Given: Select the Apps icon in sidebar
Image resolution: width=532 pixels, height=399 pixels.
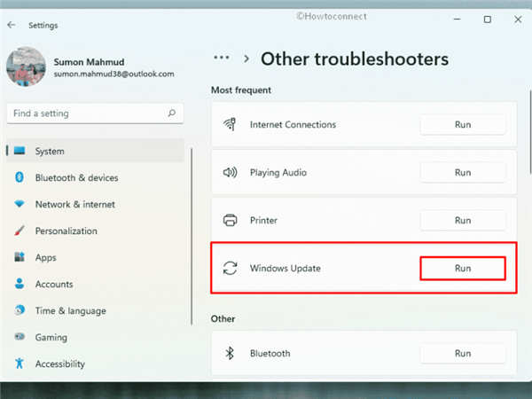Looking at the screenshot, I should 20,257.
